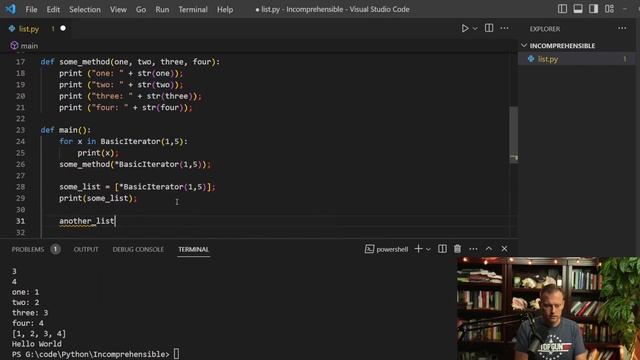Click the Visual Studio Code logo icon
Screen dimensions: 640x360
11,9
